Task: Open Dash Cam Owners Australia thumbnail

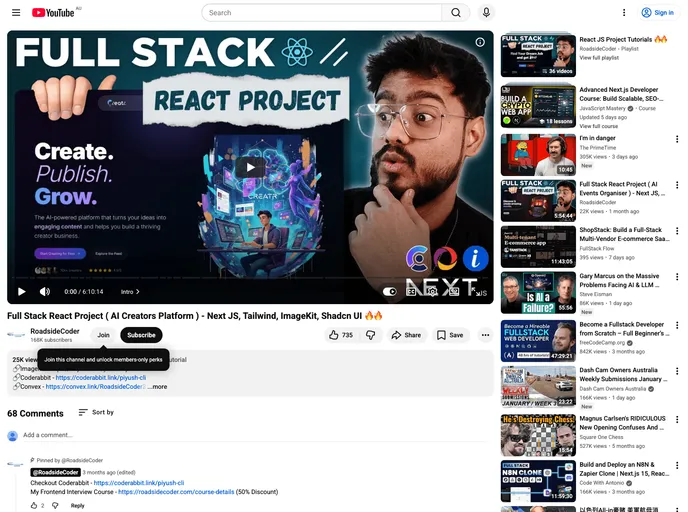Action: 538,387
